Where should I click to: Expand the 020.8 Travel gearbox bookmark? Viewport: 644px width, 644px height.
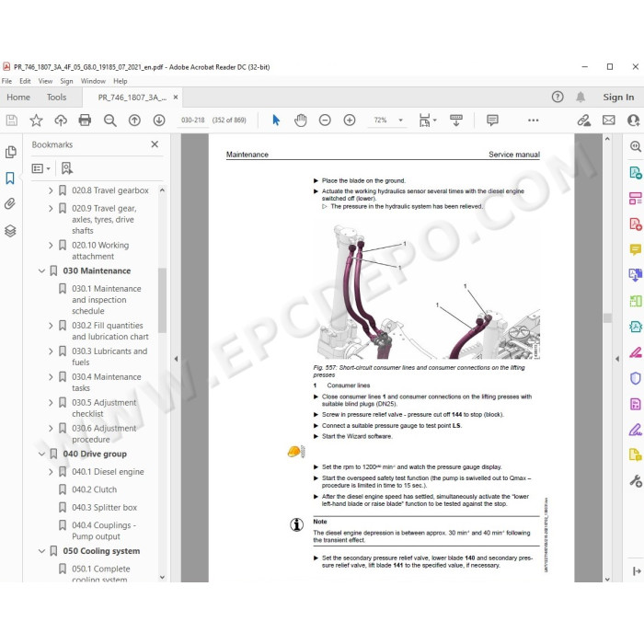pos(51,190)
